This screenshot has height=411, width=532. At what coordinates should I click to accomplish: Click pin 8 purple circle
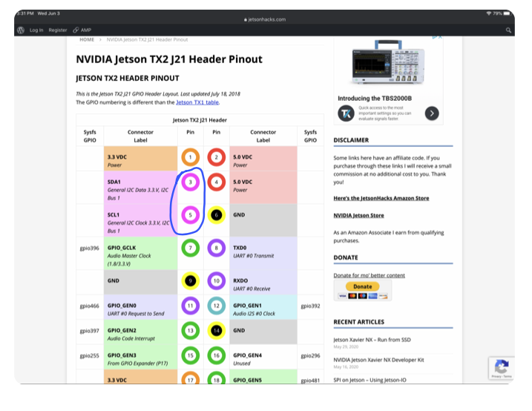point(217,248)
